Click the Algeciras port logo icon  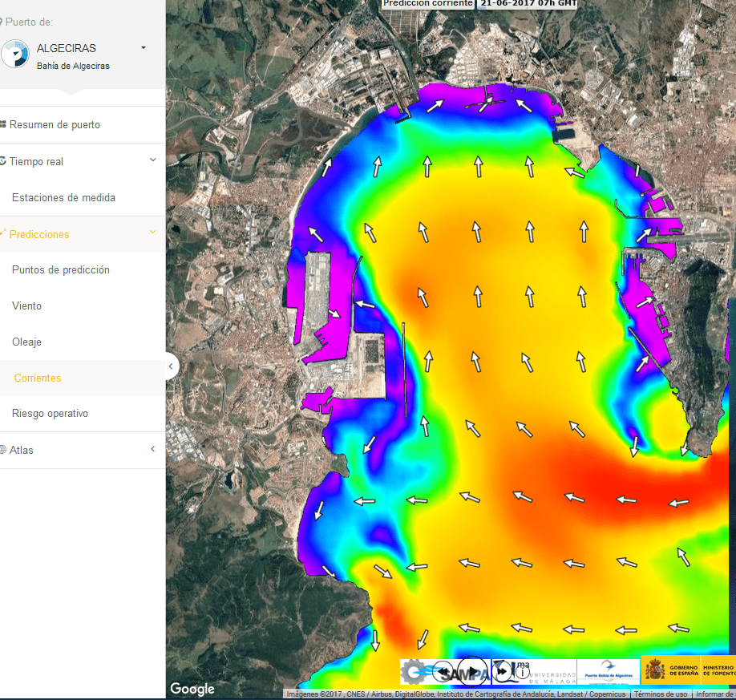coord(14,55)
